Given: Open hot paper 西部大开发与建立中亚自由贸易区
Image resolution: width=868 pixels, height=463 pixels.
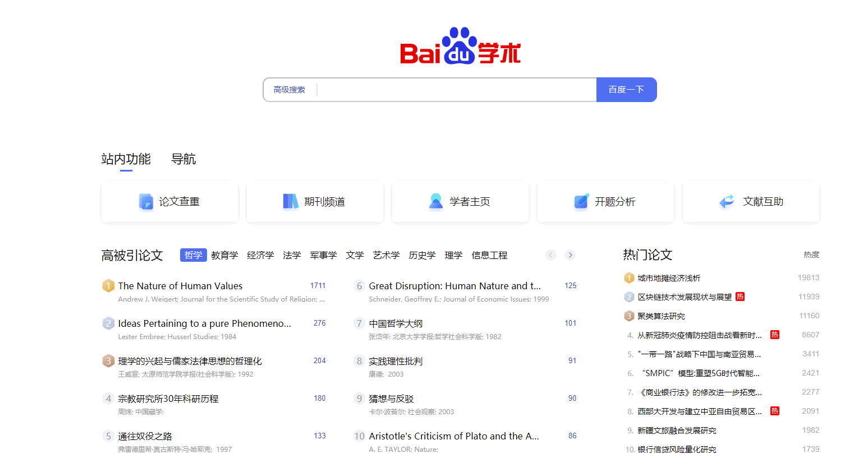Looking at the screenshot, I should pyautogui.click(x=700, y=411).
